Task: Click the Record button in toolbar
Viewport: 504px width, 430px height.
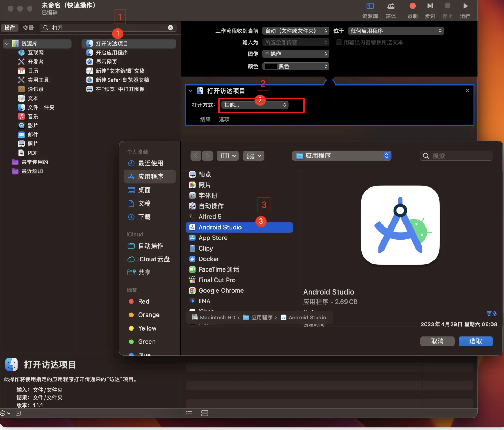Action: [413, 6]
